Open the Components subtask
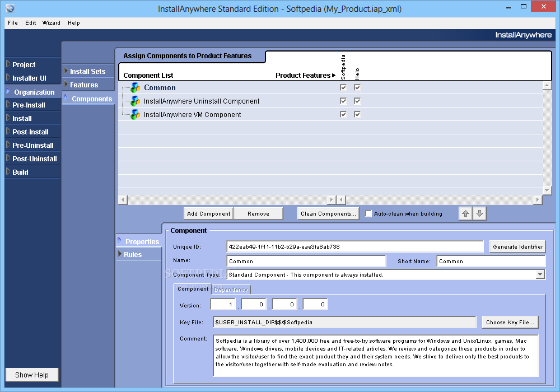The image size is (560, 392). 88,99
